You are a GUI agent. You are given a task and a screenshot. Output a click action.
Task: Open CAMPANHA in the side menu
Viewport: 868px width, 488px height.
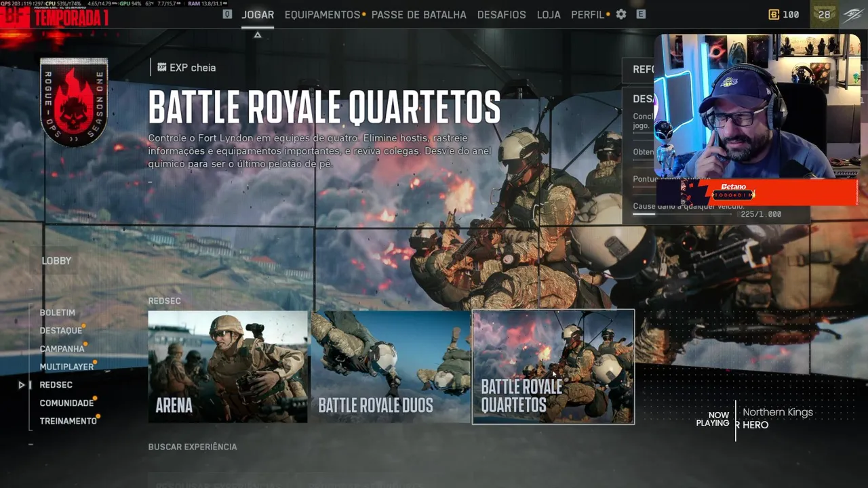point(62,348)
